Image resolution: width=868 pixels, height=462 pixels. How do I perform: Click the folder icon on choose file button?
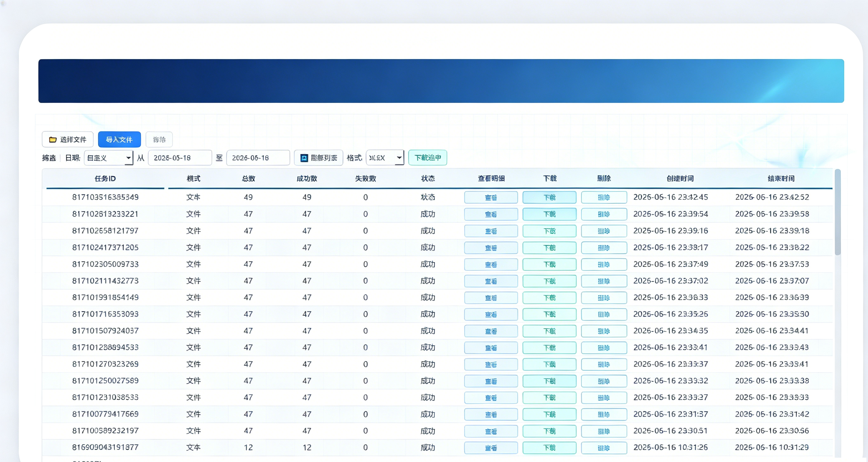pyautogui.click(x=53, y=139)
